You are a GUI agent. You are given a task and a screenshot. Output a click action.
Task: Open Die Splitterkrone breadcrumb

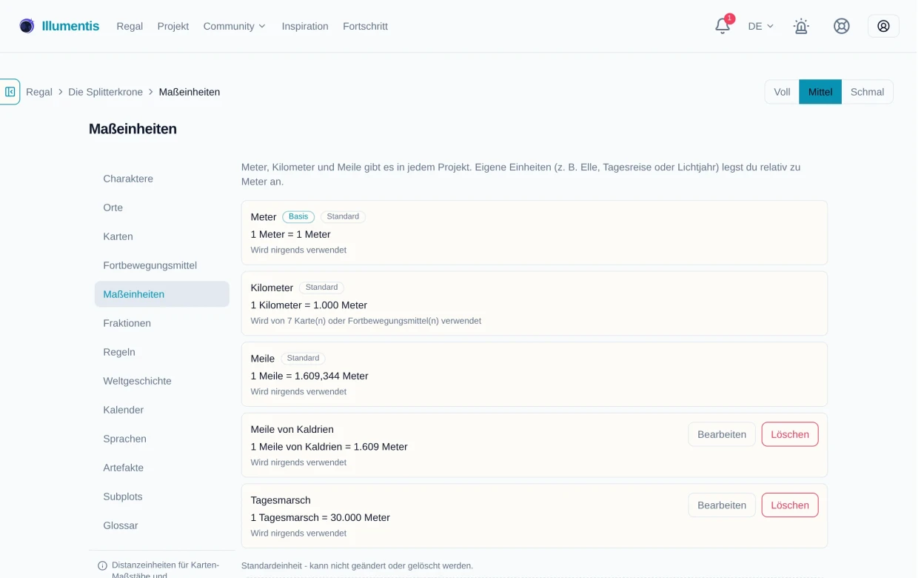pyautogui.click(x=105, y=92)
